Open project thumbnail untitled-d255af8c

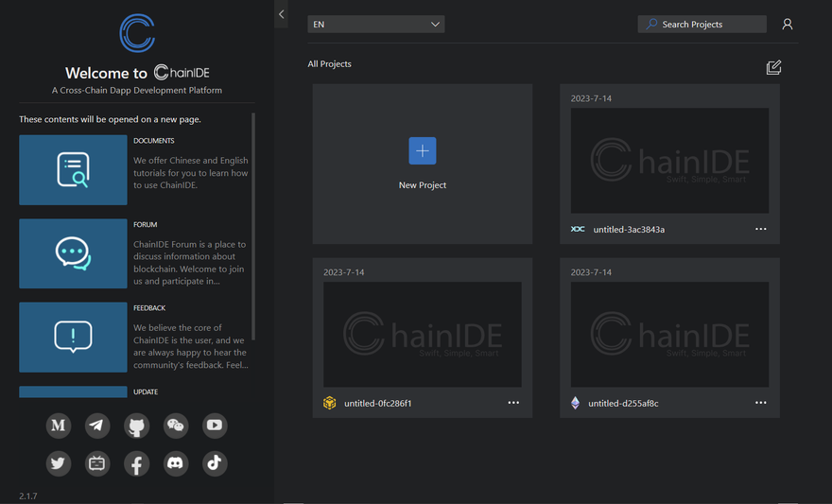[669, 334]
